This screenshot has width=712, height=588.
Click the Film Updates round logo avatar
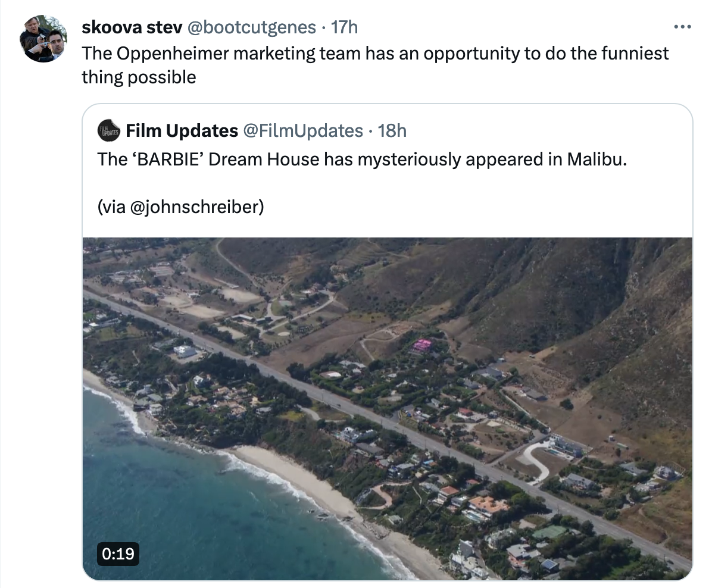click(x=108, y=130)
